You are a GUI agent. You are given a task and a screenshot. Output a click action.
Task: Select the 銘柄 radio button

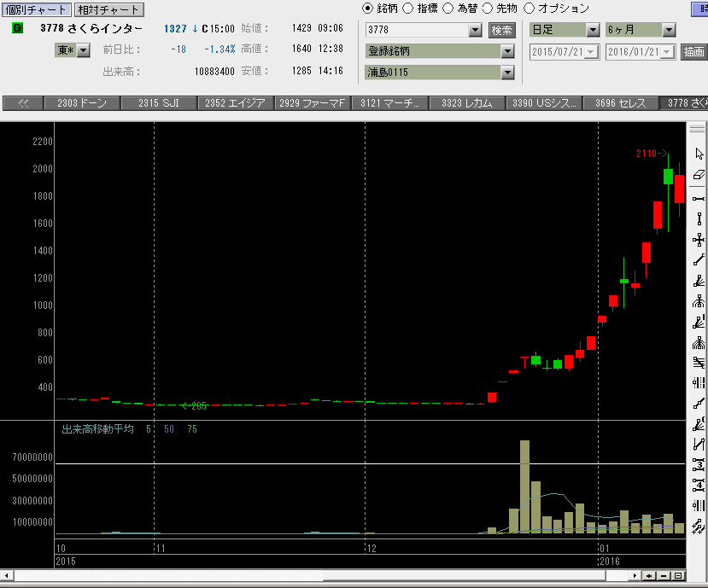[367, 9]
